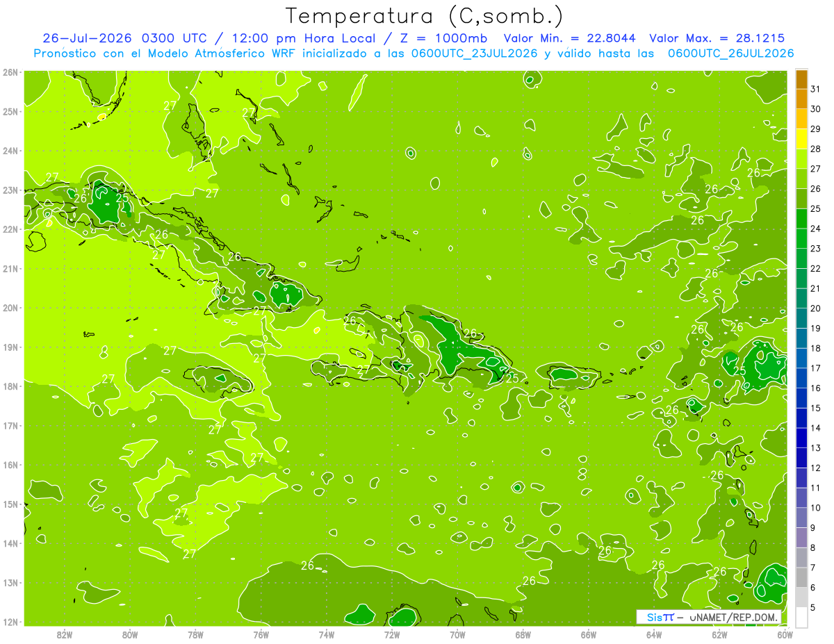
Task: Click the Sisπ ONAMET/REP.DOM. logo box
Action: 708,617
